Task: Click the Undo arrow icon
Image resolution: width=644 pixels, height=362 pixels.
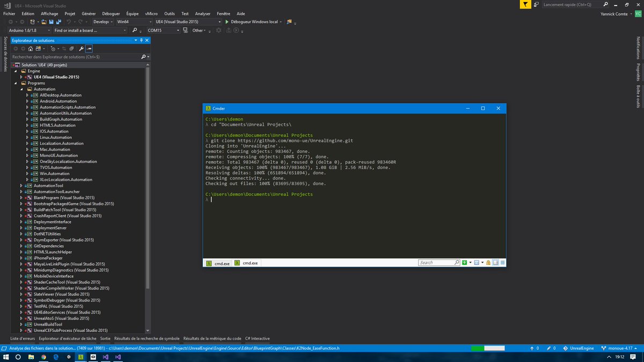Action: tap(69, 21)
